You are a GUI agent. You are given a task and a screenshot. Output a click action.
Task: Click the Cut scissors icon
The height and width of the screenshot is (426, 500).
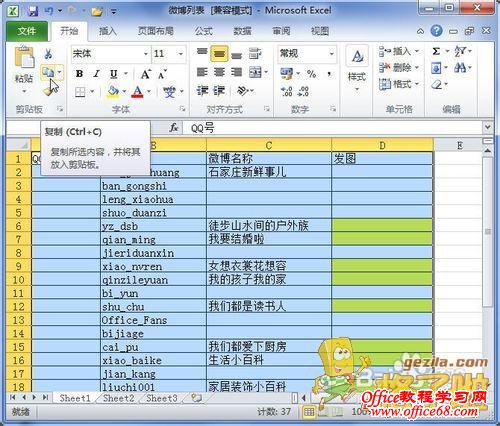point(49,54)
